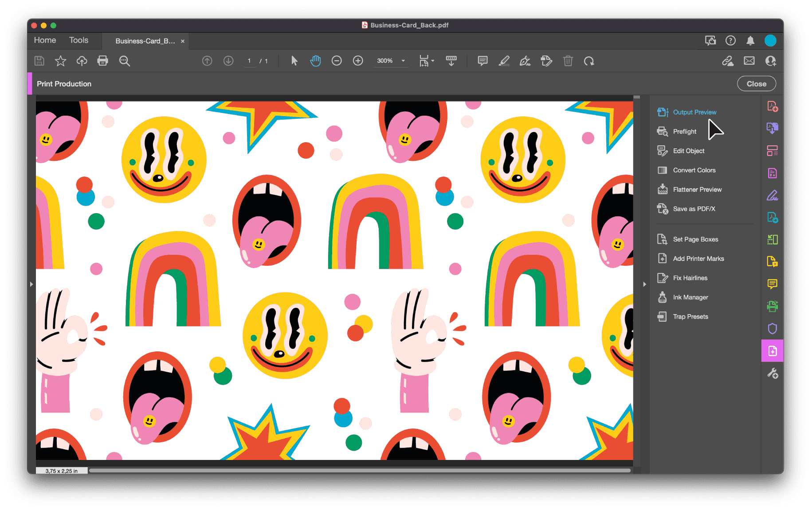Screen dimensions: 812x510
Task: Open Output Preview
Action: (x=686, y=112)
